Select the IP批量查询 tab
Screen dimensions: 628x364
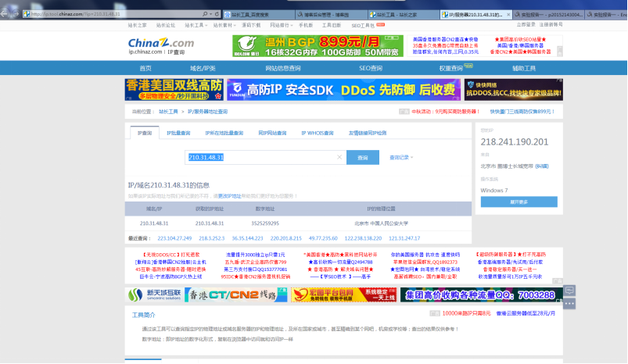[x=178, y=134]
